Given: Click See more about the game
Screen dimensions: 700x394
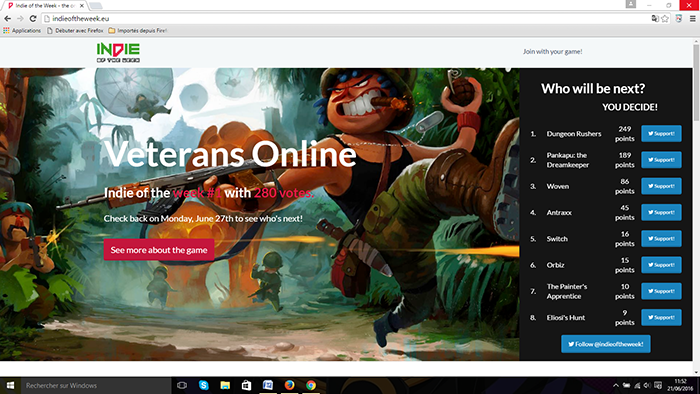Looking at the screenshot, I should click(159, 250).
